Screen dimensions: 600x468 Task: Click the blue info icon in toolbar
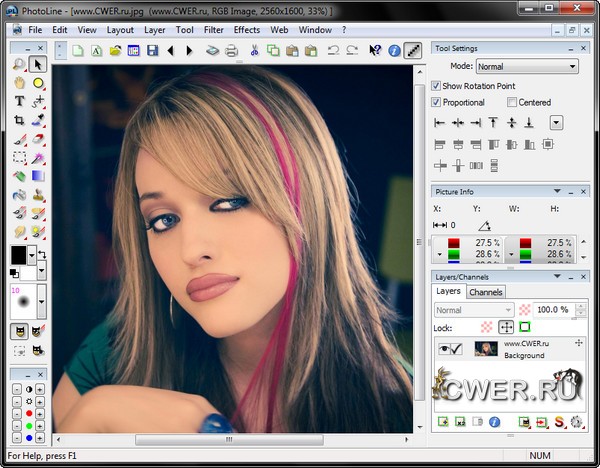pos(394,50)
